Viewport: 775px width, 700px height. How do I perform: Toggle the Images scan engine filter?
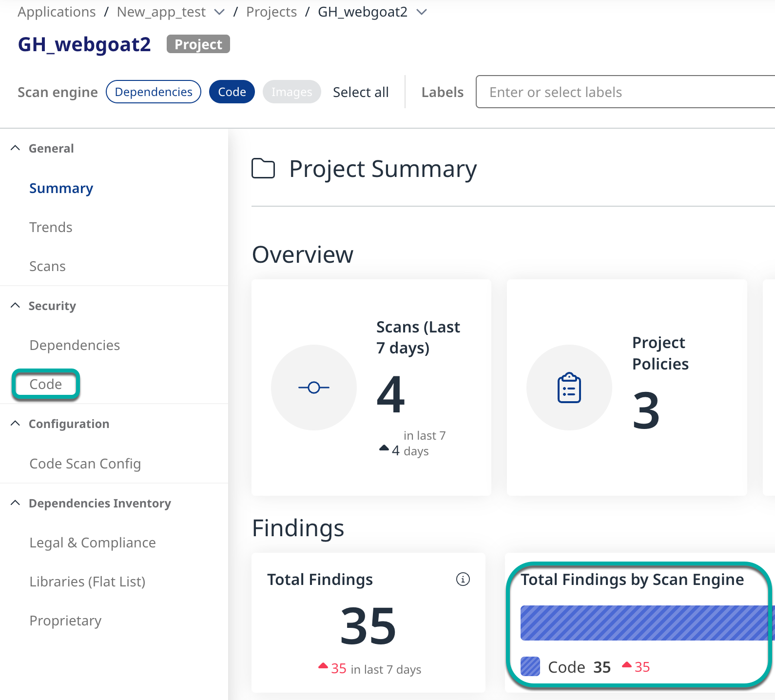click(291, 92)
